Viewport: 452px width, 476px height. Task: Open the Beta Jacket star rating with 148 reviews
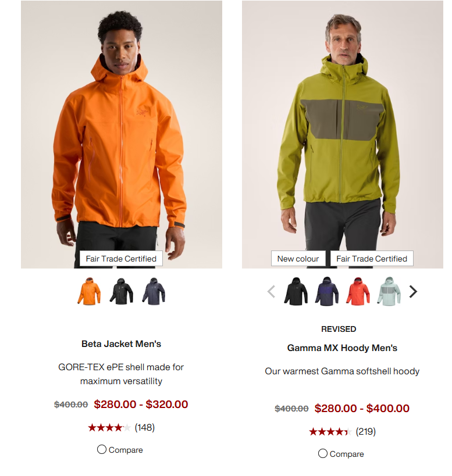coord(121,428)
